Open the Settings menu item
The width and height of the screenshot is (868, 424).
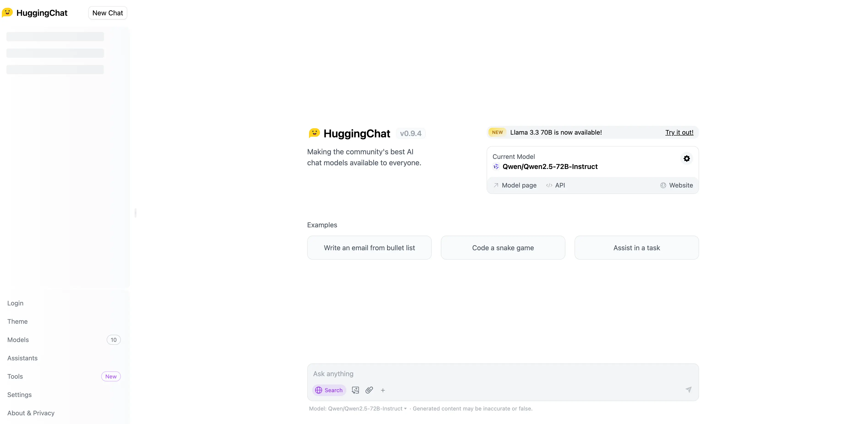(19, 394)
